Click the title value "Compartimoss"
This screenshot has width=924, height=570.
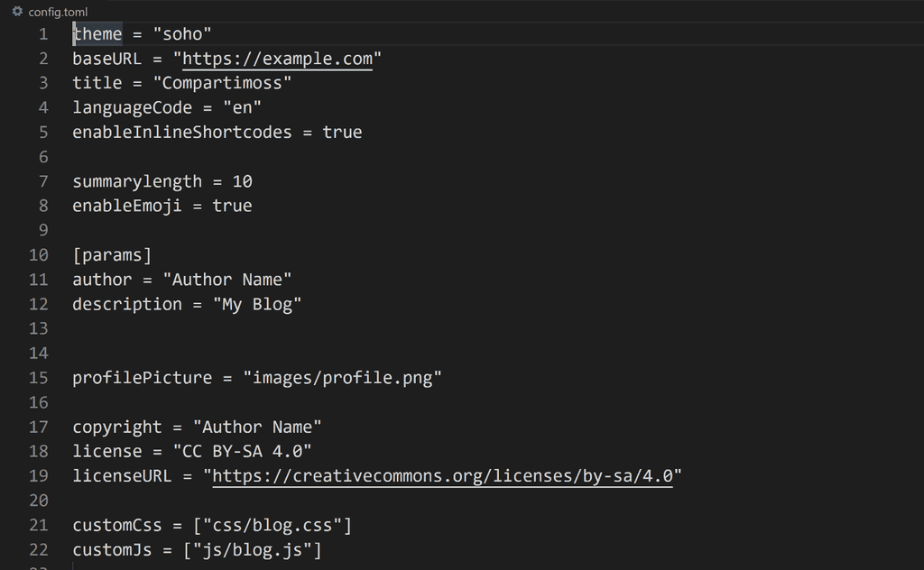coord(222,83)
